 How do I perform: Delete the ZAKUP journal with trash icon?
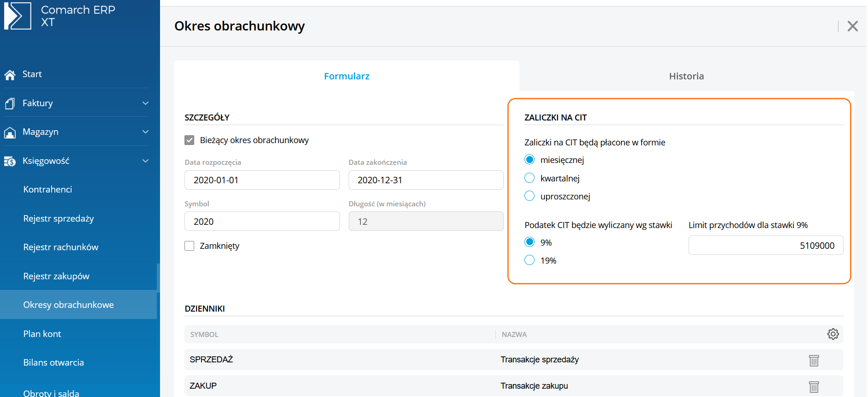[814, 387]
